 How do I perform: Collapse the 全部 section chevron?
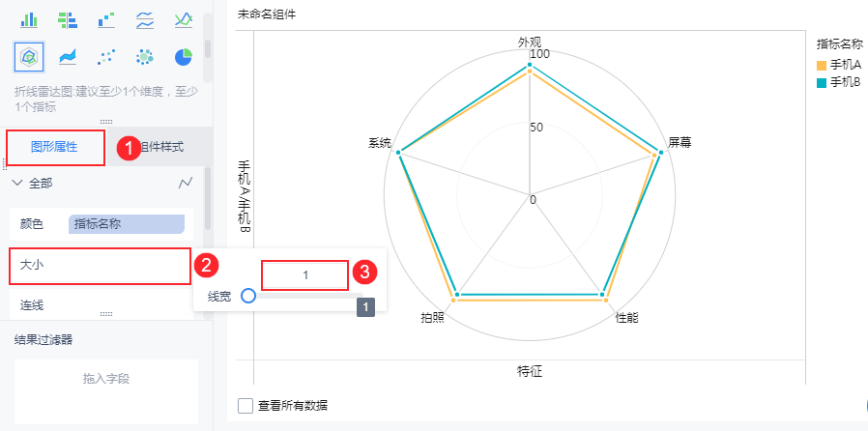point(16,183)
